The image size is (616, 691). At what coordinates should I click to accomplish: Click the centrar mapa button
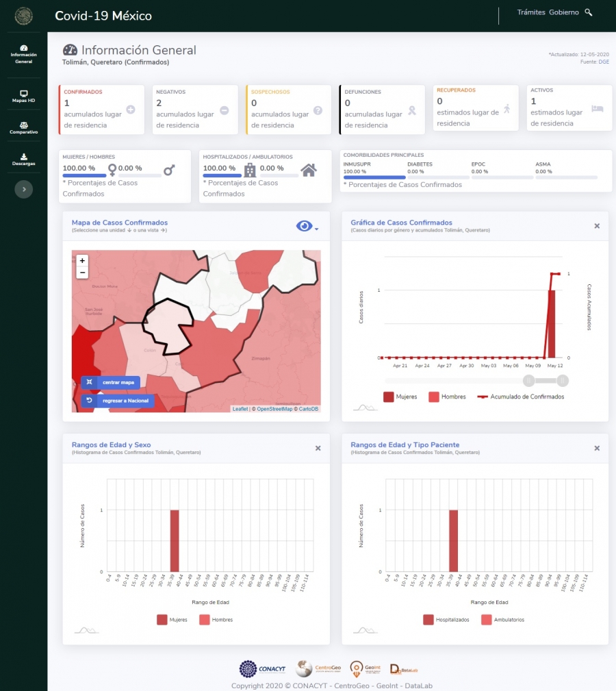click(x=111, y=382)
